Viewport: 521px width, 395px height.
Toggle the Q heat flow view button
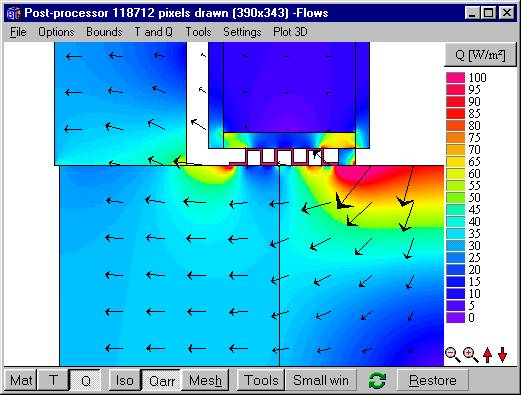coord(85,380)
